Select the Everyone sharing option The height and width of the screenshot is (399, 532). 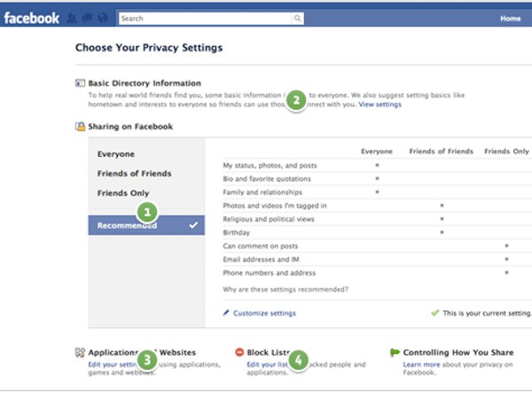(x=116, y=154)
